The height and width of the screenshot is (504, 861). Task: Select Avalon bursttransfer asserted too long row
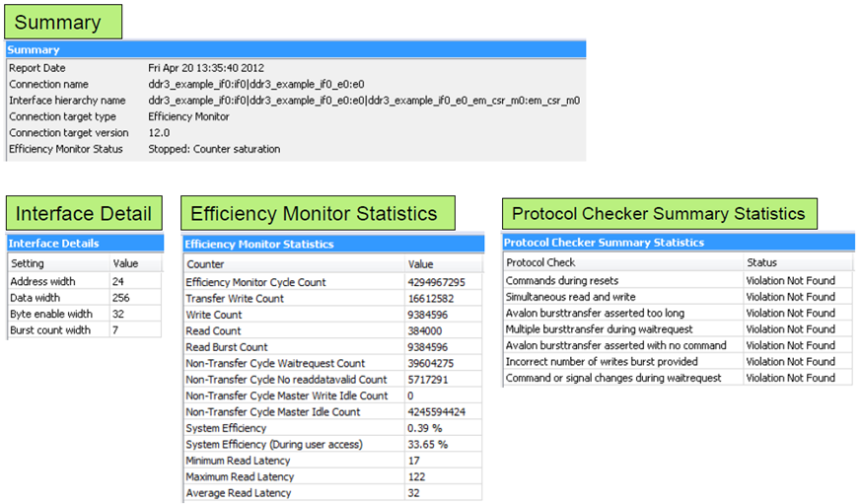679,313
